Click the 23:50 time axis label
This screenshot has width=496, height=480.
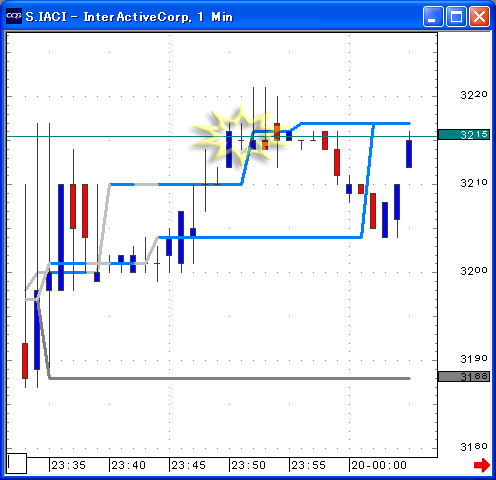[x=248, y=465]
